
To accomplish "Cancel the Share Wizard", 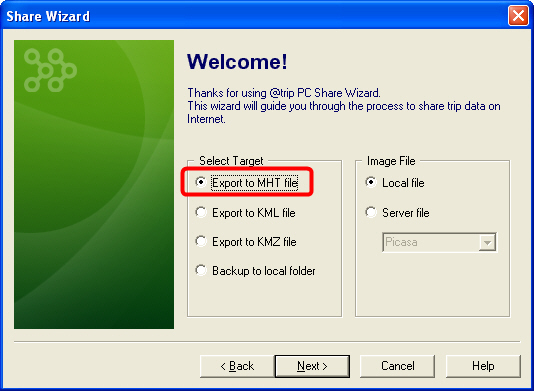I will coord(397,366).
